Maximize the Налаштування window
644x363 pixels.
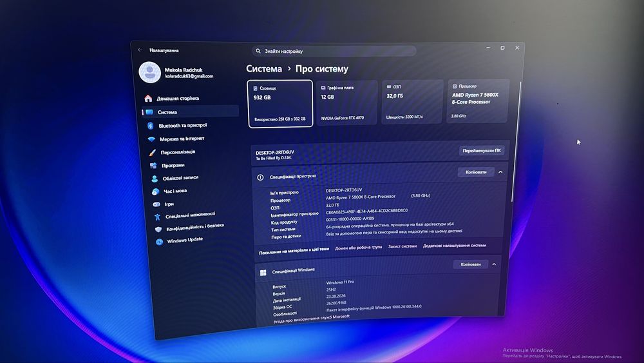click(x=502, y=48)
